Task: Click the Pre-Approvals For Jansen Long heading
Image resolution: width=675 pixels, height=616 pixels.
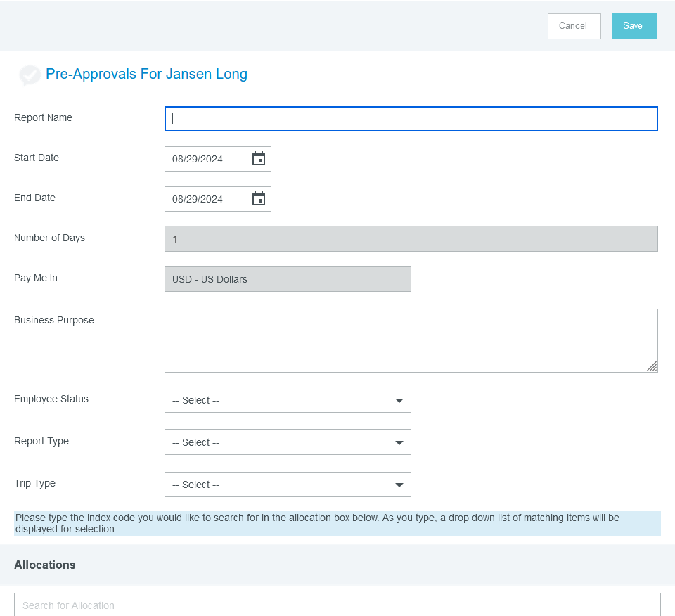Action: (x=146, y=74)
